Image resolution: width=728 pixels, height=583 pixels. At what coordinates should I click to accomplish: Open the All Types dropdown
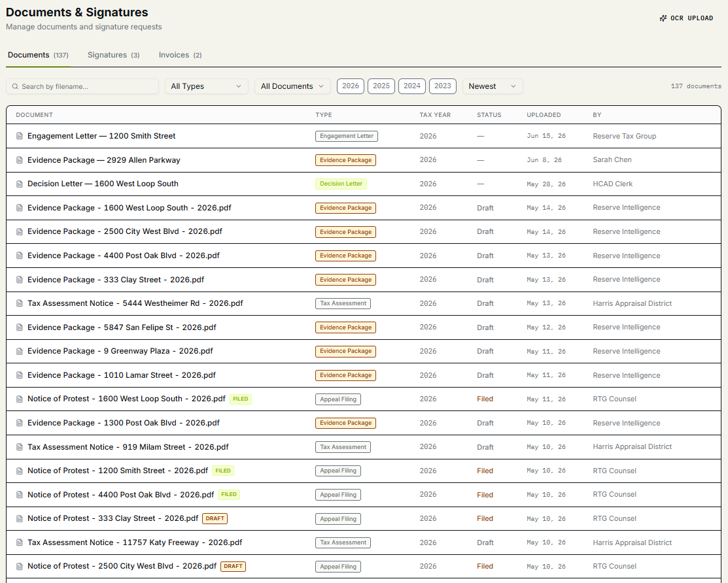(207, 86)
